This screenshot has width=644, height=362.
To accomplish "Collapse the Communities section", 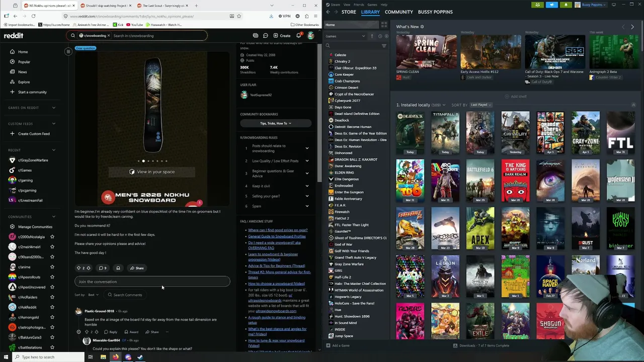I will point(54,217).
